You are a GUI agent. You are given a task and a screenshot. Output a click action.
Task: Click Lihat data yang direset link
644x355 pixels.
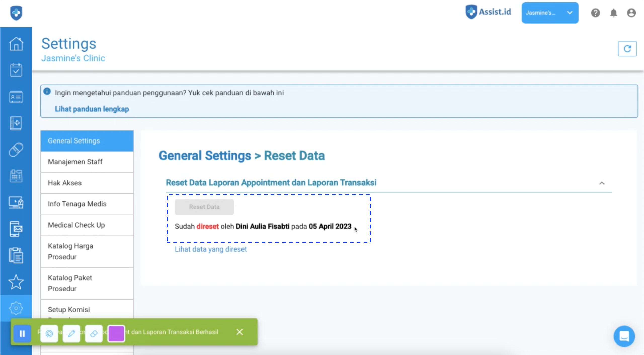coord(211,249)
